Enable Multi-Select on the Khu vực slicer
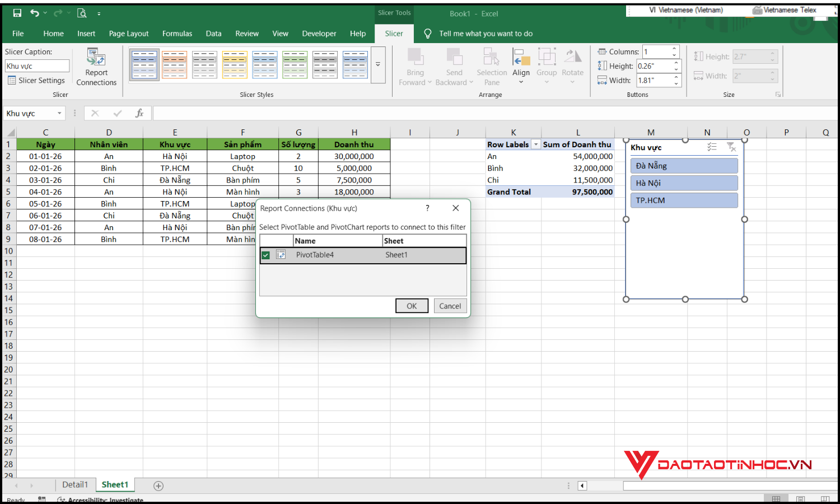The width and height of the screenshot is (840, 504). (x=712, y=147)
